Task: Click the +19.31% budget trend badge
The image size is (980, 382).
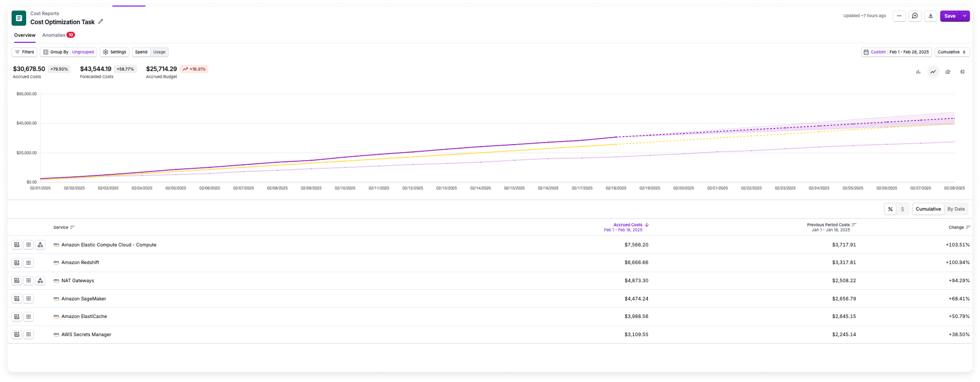Action: (194, 69)
